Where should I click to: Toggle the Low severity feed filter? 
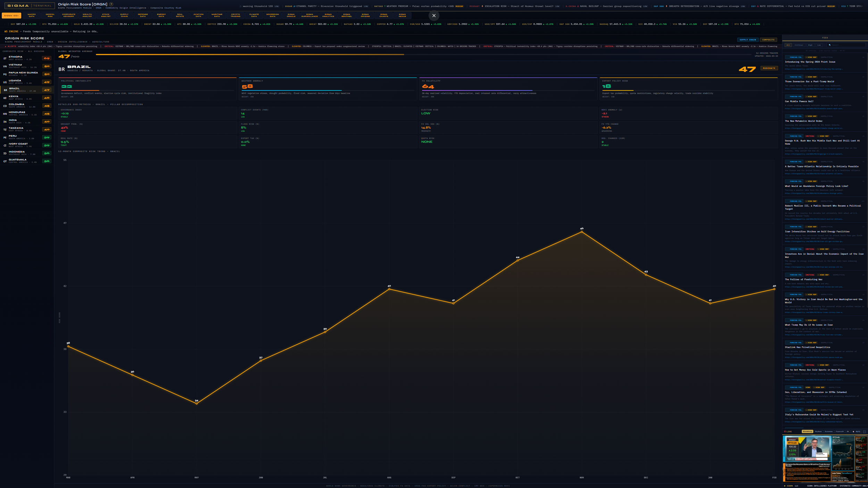point(818,45)
